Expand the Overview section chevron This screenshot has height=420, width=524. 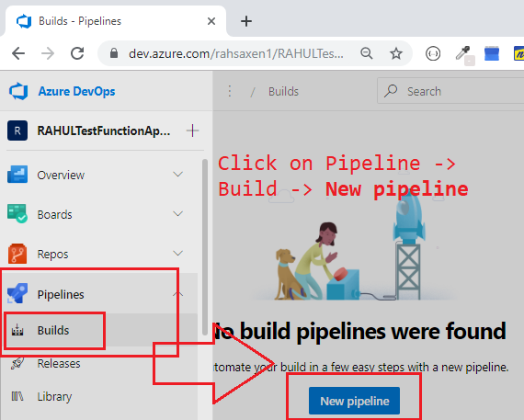pos(177,174)
